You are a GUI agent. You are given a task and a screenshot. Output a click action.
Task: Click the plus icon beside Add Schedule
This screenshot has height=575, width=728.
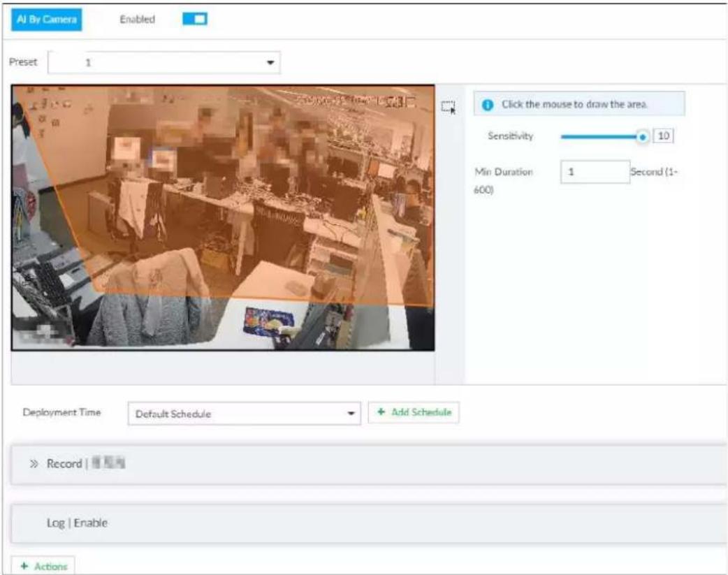[x=381, y=412]
